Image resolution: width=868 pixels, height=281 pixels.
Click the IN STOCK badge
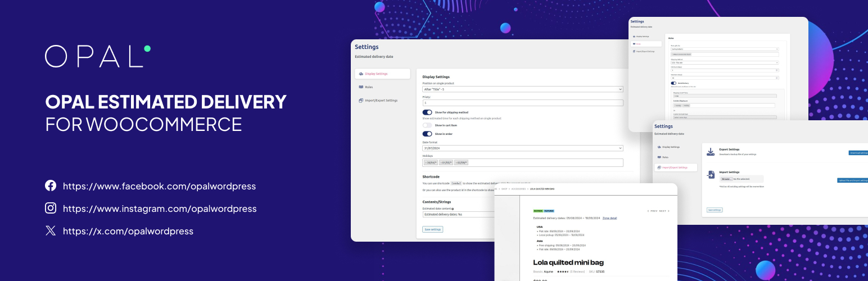[537, 211]
